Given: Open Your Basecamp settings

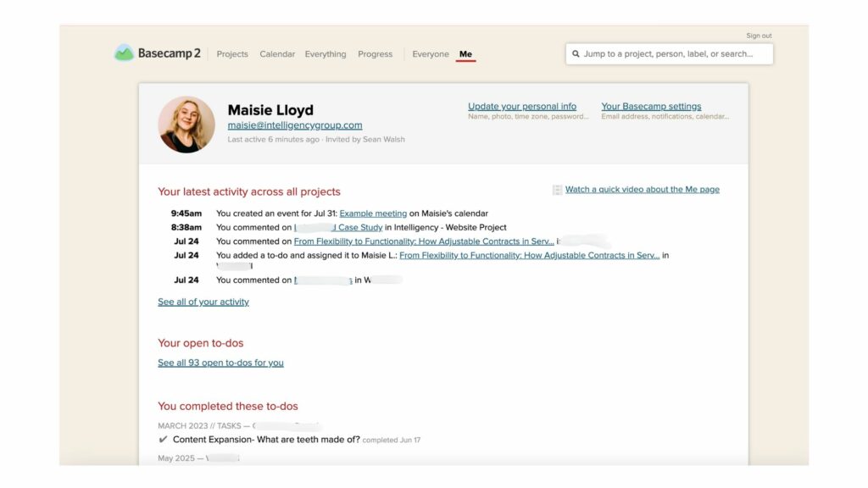Looking at the screenshot, I should tap(651, 106).
